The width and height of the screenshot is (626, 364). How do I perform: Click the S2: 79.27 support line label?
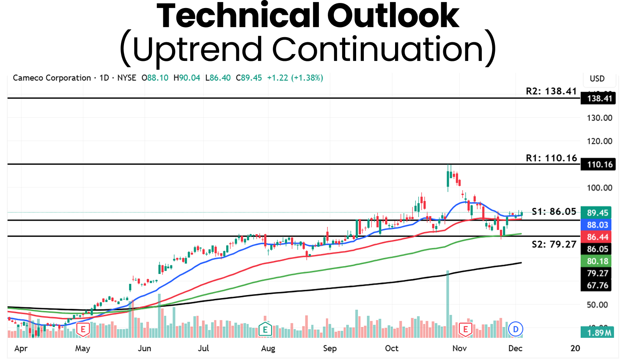[554, 244]
